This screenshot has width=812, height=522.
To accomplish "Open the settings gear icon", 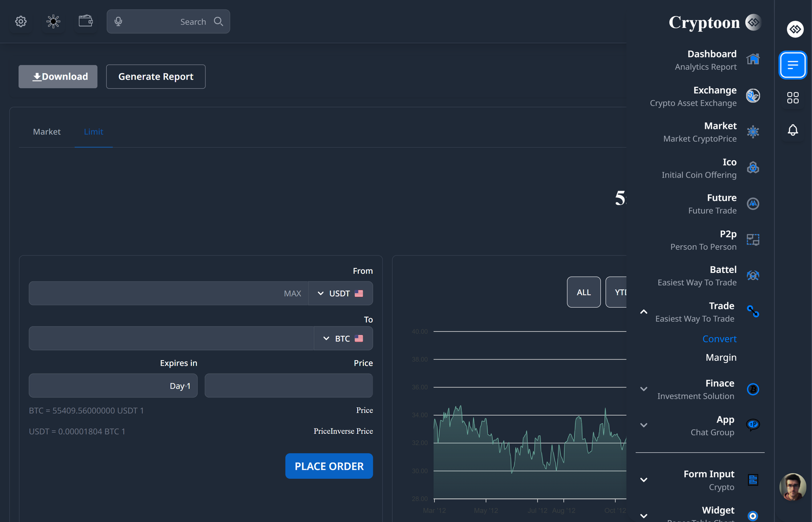I will (x=21, y=21).
